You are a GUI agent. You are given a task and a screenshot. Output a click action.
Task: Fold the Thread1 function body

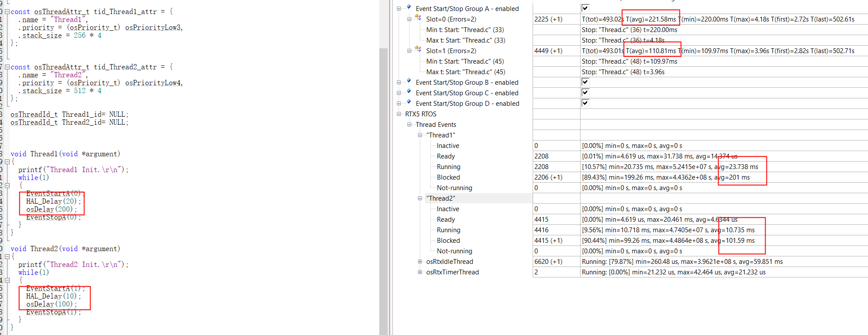(7, 162)
